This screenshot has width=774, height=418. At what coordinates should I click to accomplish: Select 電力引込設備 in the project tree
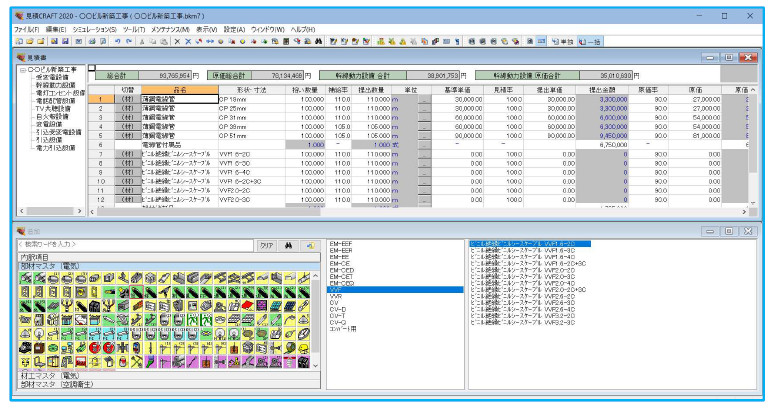point(56,148)
